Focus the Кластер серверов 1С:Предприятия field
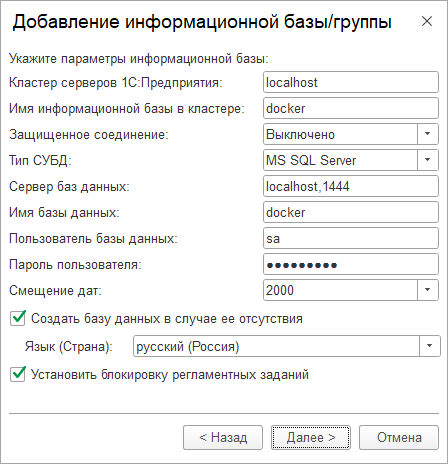The image size is (448, 464). pyautogui.click(x=351, y=82)
